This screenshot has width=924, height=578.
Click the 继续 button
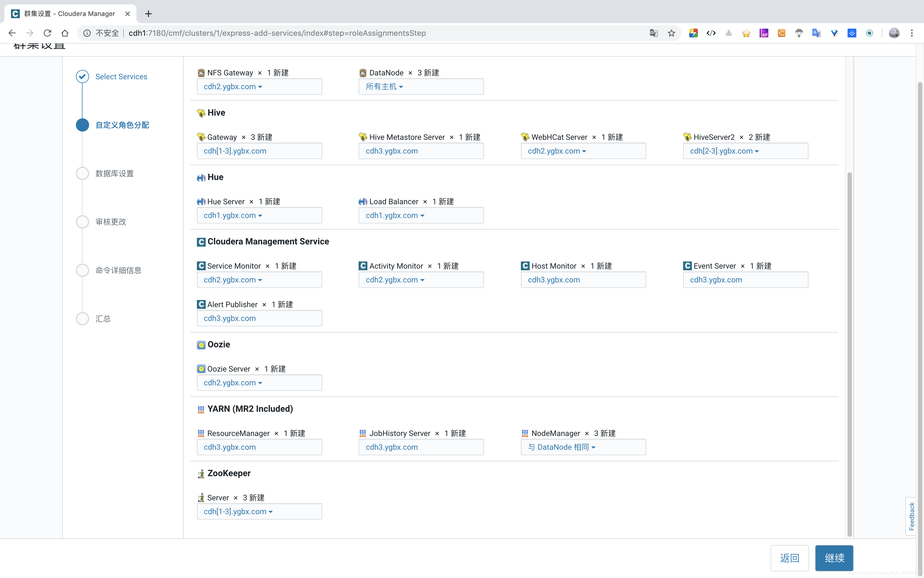tap(834, 558)
